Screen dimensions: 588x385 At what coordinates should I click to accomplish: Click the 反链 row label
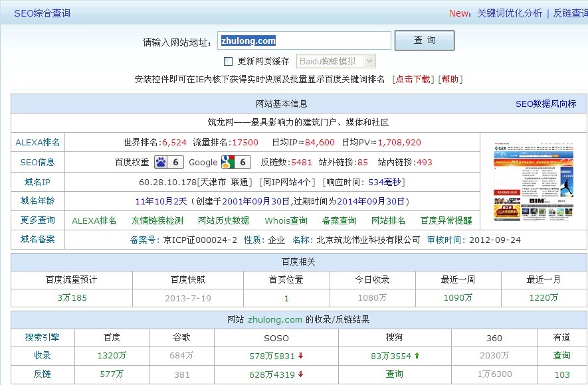tap(43, 374)
